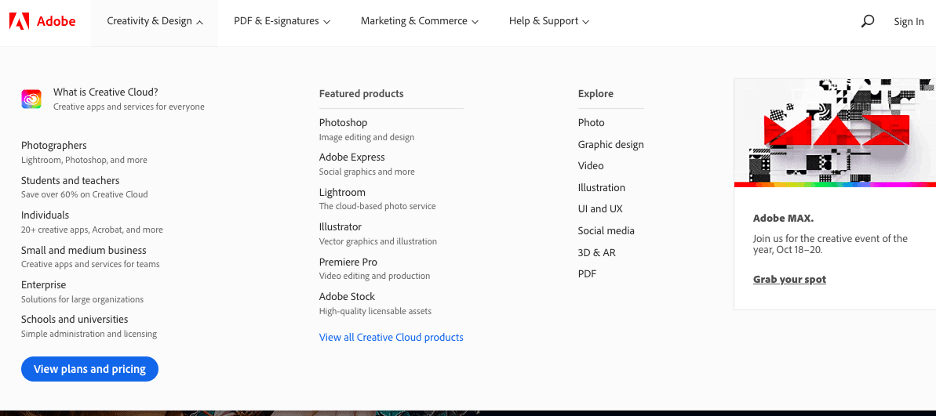936x416 pixels.
Task: Select the Lightroom product entry
Action: tap(342, 192)
